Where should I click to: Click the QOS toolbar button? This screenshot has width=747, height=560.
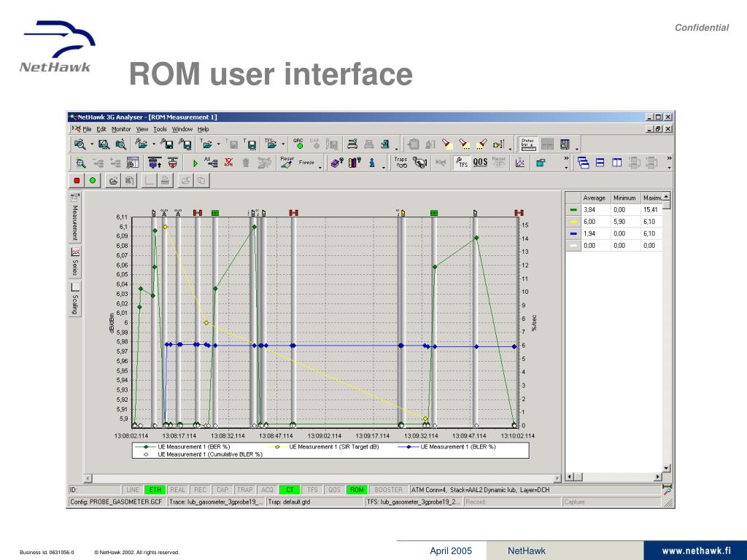point(480,163)
